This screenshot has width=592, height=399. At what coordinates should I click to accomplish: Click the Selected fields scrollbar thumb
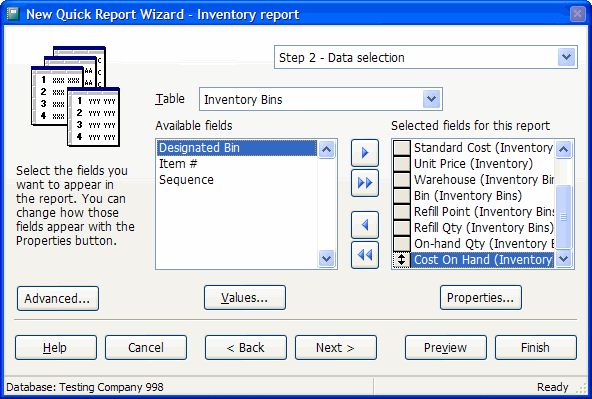(x=563, y=217)
